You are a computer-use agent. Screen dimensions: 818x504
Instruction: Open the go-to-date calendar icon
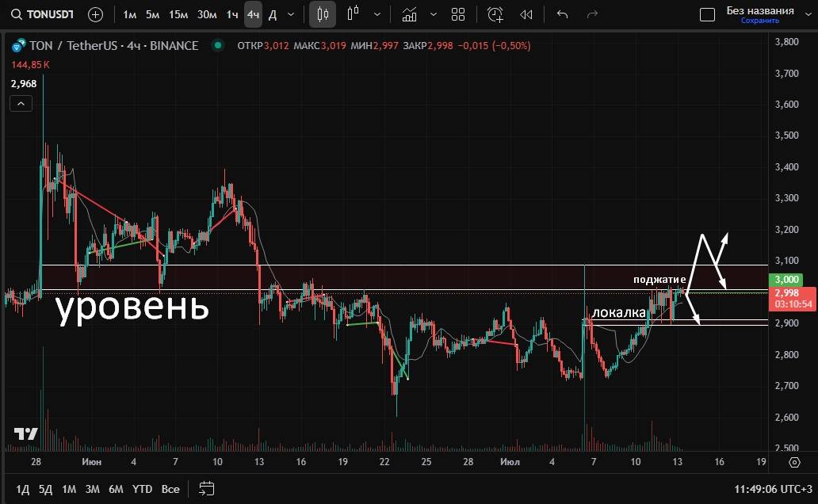207,489
